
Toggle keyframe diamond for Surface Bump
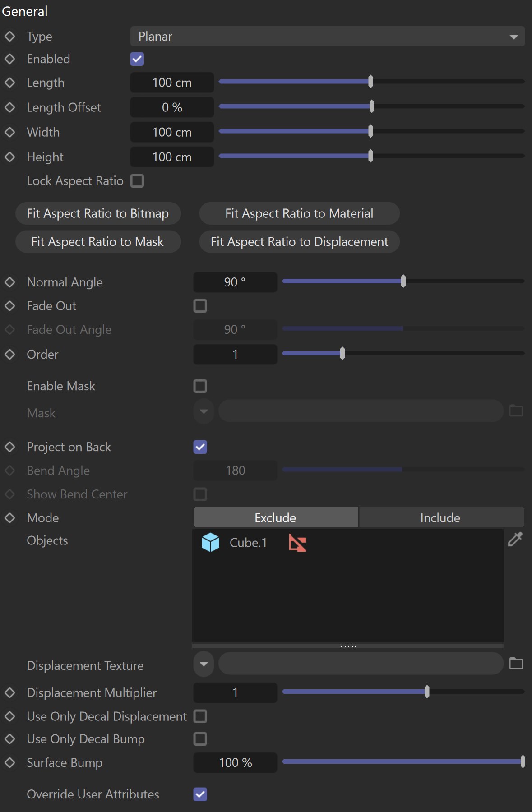pos(9,762)
